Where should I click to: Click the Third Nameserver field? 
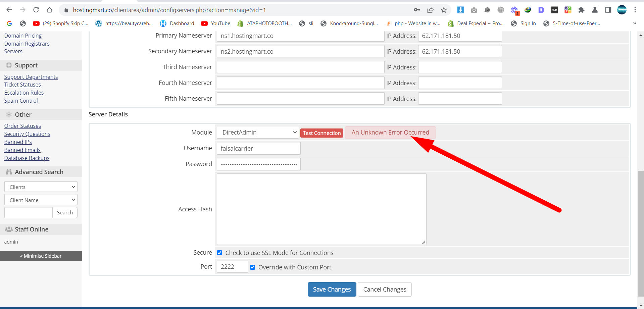pos(300,67)
